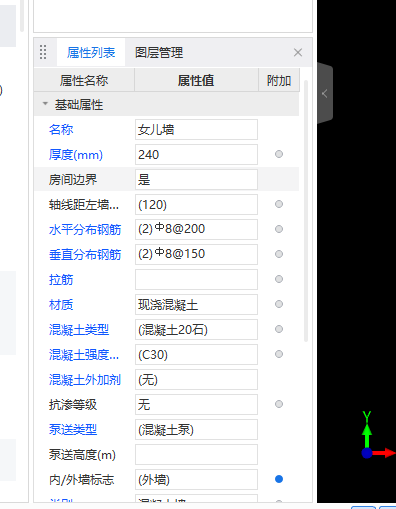
Task: Toggle the 附加 circle for 抗渗等级
Action: [279, 404]
